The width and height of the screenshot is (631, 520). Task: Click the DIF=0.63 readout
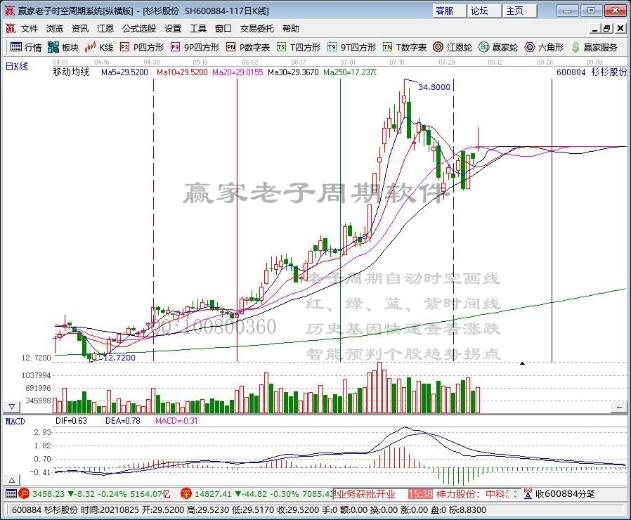[x=71, y=421]
